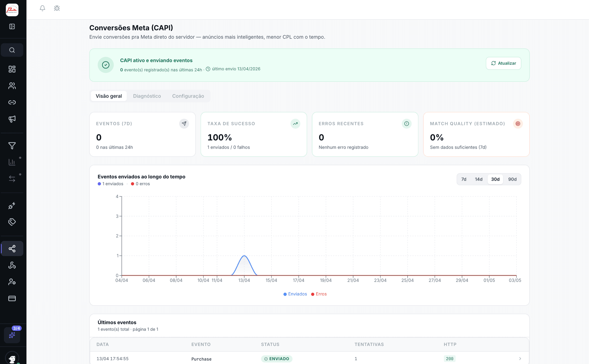This screenshot has height=364, width=589.
Task: Click the "último envio 13/04/2026" text
Action: (236, 69)
